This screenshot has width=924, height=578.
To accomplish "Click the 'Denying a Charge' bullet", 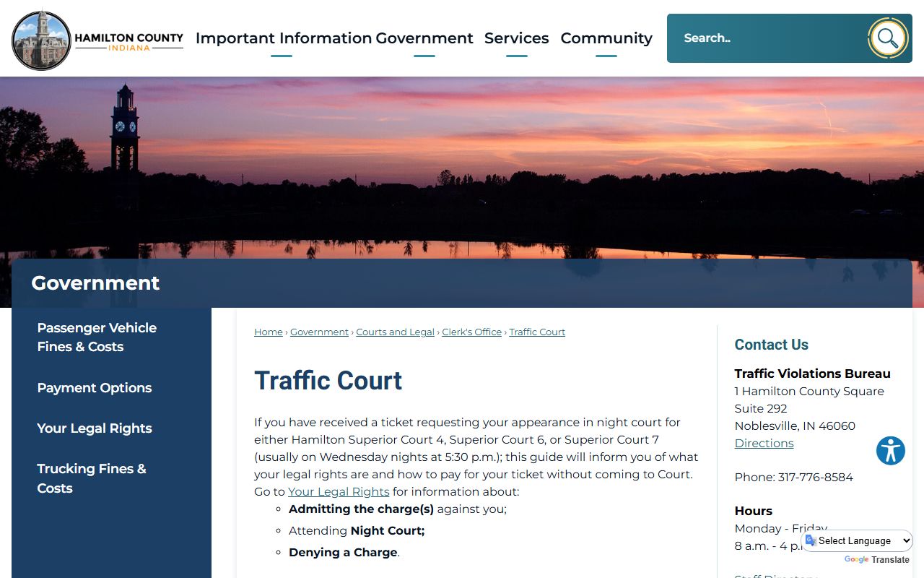I will [344, 553].
